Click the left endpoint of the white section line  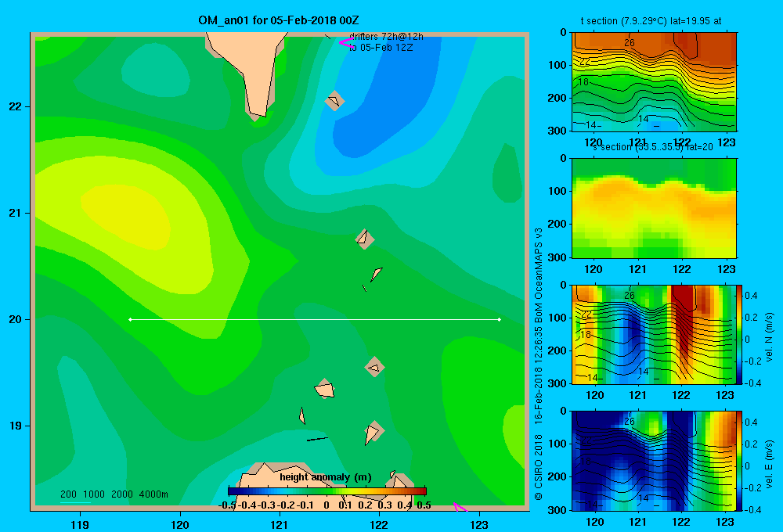[x=130, y=319]
